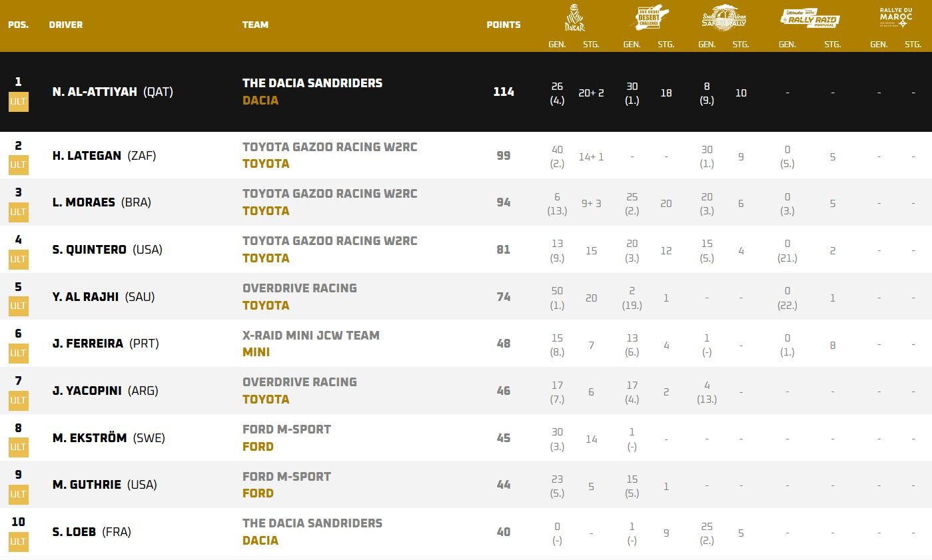Click the ULT badge next to J. Ferreira
The height and width of the screenshot is (560, 932).
coord(19,353)
